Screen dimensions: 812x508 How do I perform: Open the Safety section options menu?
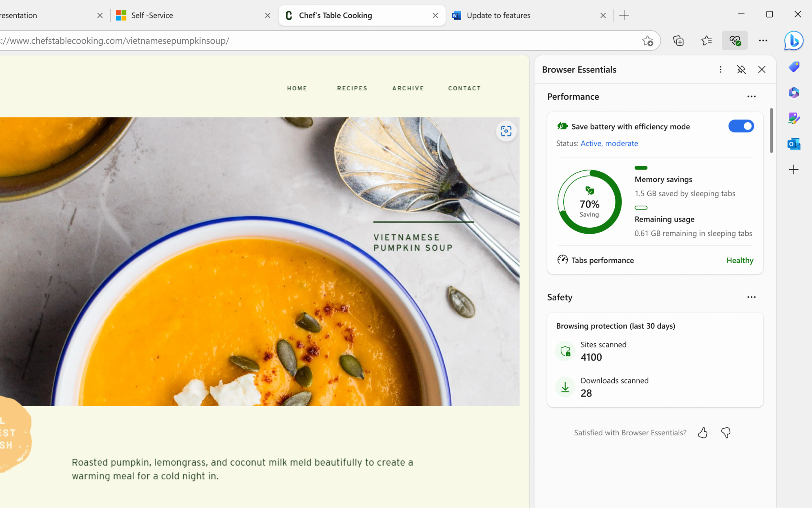click(x=751, y=297)
